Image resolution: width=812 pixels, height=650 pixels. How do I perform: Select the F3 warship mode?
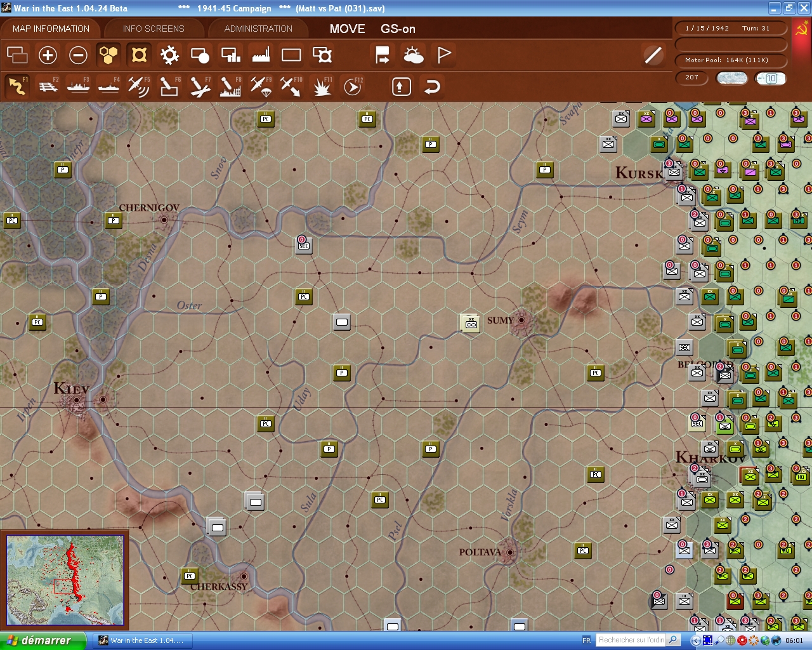click(x=78, y=86)
